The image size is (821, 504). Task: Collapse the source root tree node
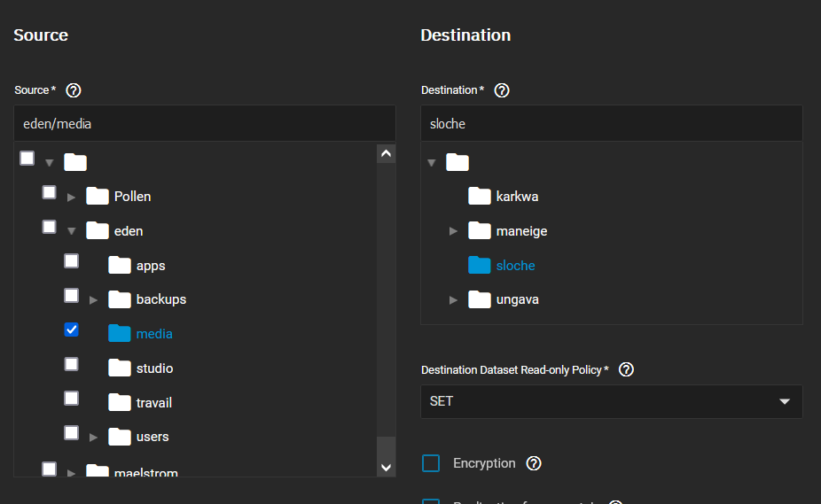point(50,163)
